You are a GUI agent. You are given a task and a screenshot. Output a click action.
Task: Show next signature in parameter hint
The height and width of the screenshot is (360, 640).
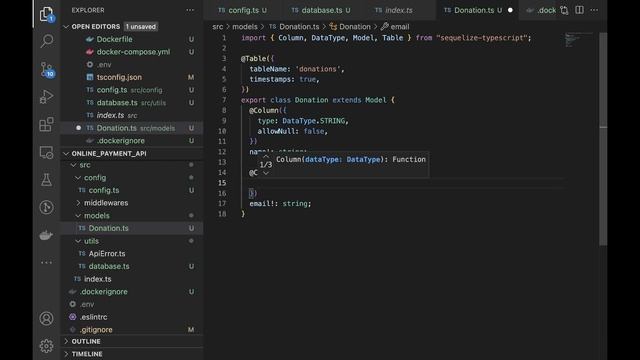click(266, 173)
